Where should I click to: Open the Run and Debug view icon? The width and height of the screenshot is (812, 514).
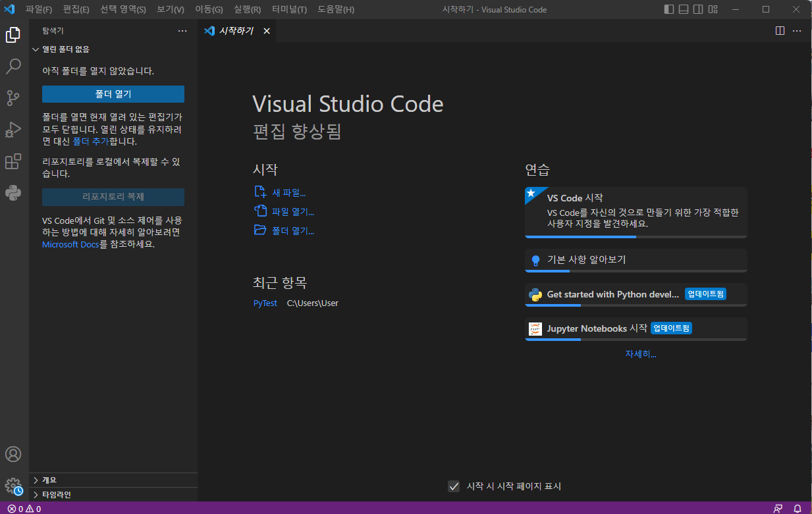pos(13,130)
